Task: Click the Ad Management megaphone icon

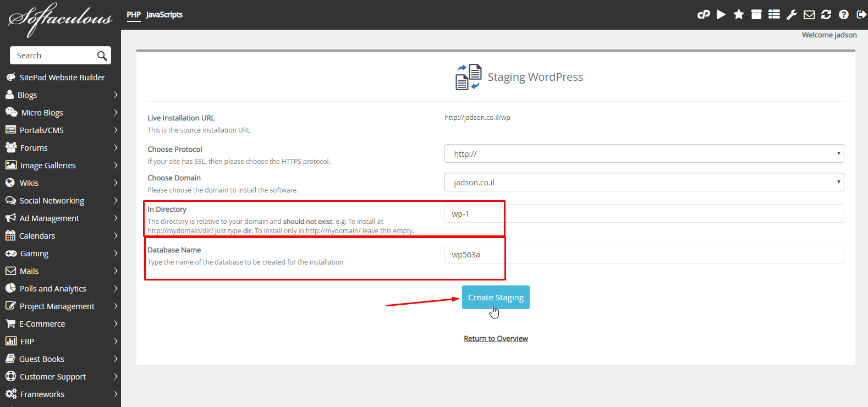Action: click(x=10, y=218)
